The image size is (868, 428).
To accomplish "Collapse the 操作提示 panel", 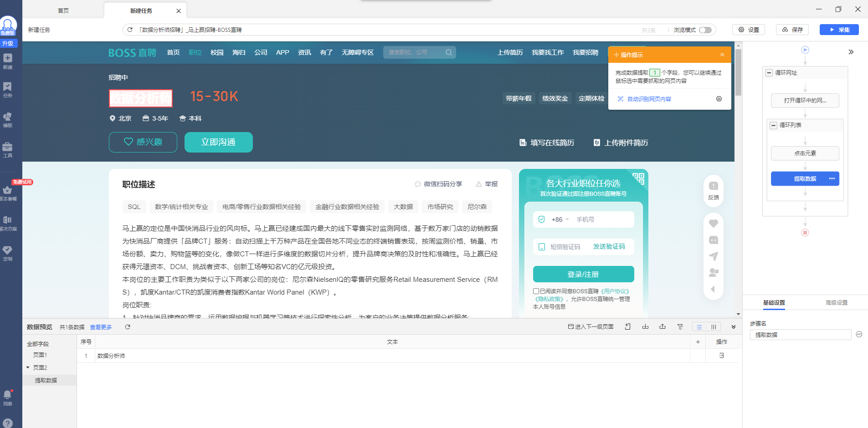I will [x=722, y=55].
